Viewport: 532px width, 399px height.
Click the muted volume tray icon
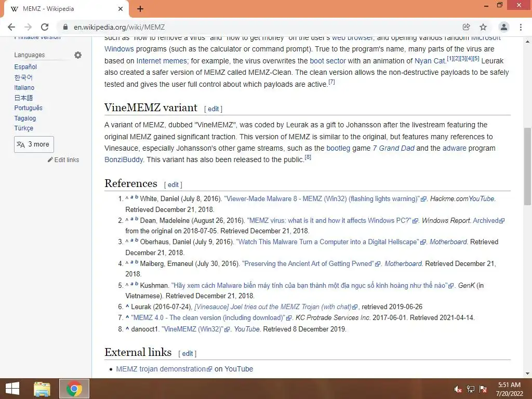(458, 389)
